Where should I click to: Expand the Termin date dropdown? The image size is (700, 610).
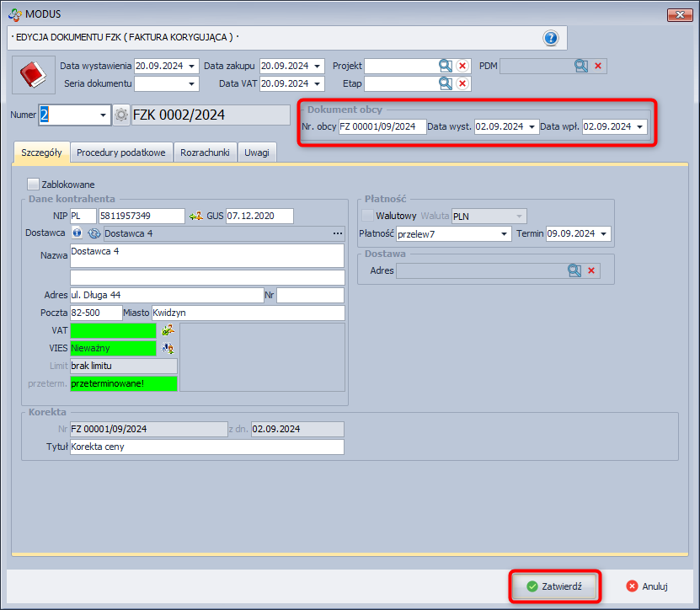[x=604, y=233]
